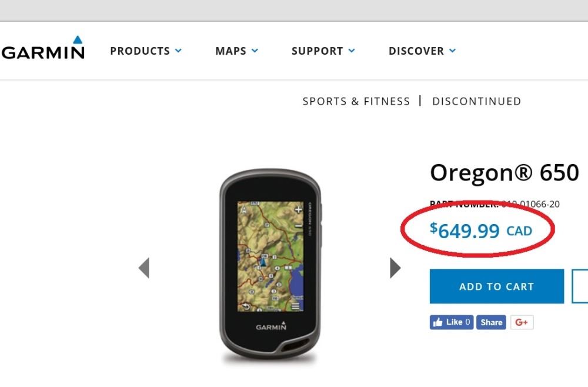Screen dimensions: 588x387
Task: Click the Facebook Share button
Action: point(491,322)
